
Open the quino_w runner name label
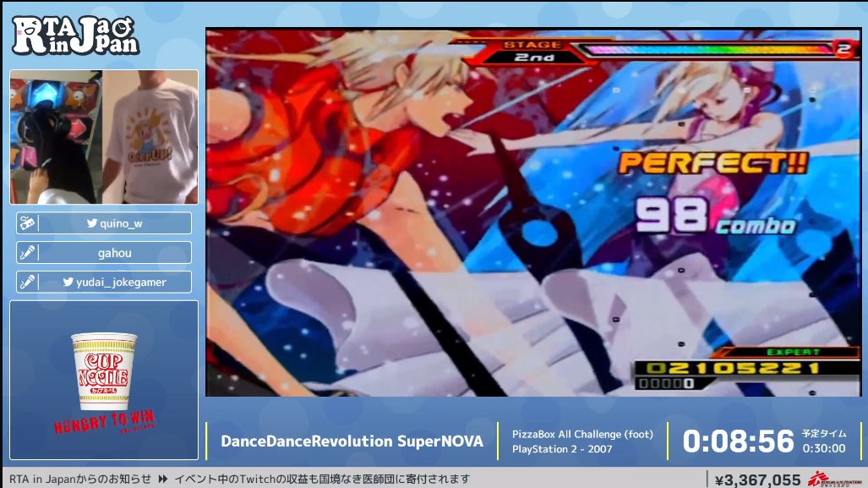pos(104,223)
